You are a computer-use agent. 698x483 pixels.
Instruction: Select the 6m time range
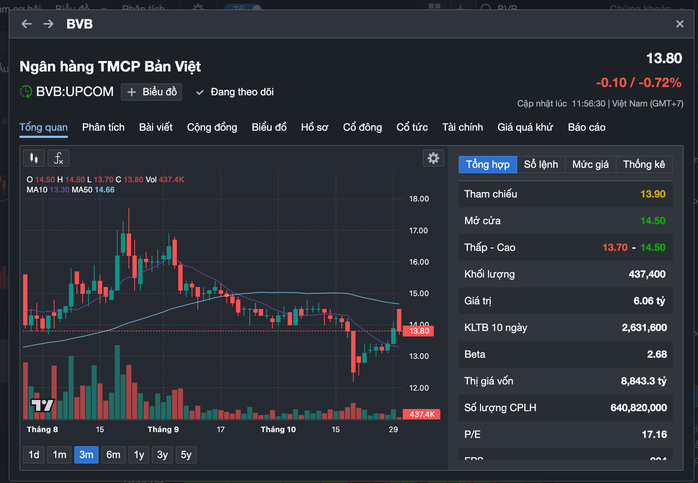(113, 455)
